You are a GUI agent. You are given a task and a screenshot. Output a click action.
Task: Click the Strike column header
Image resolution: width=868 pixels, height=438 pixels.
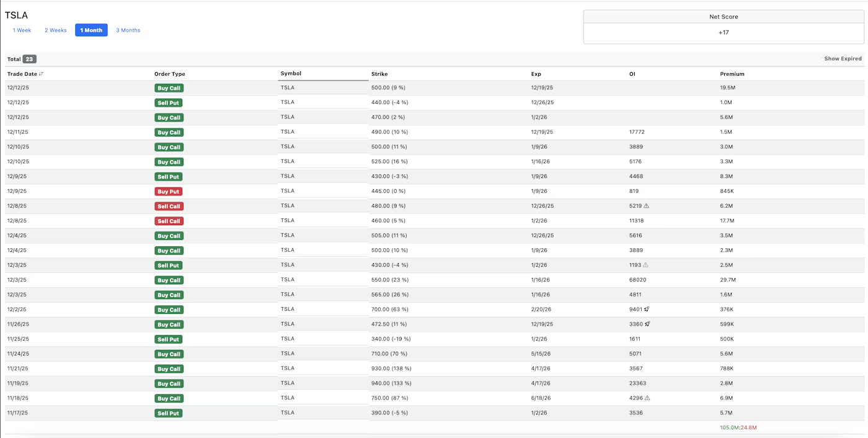(x=379, y=74)
